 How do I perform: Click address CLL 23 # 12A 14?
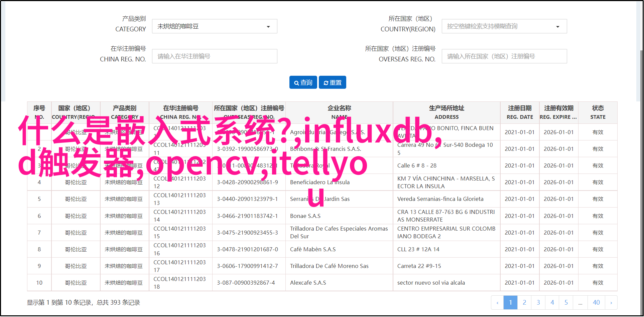point(418,249)
